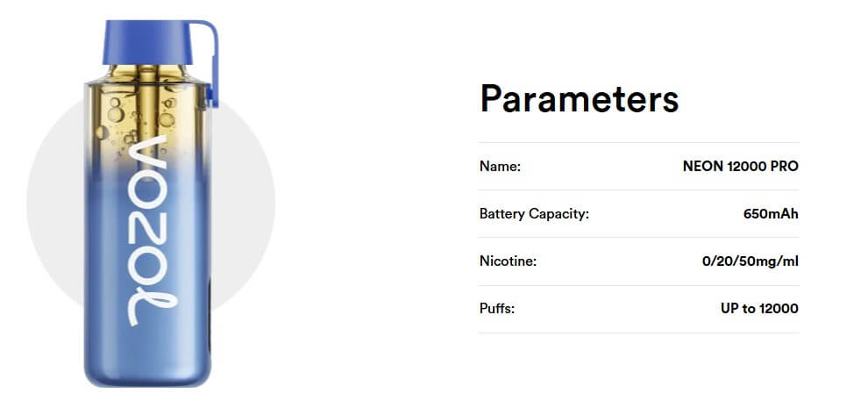The image size is (868, 415).
Task: Select the 0/20/50mg/ml nicotine value
Action: pyautogui.click(x=751, y=261)
